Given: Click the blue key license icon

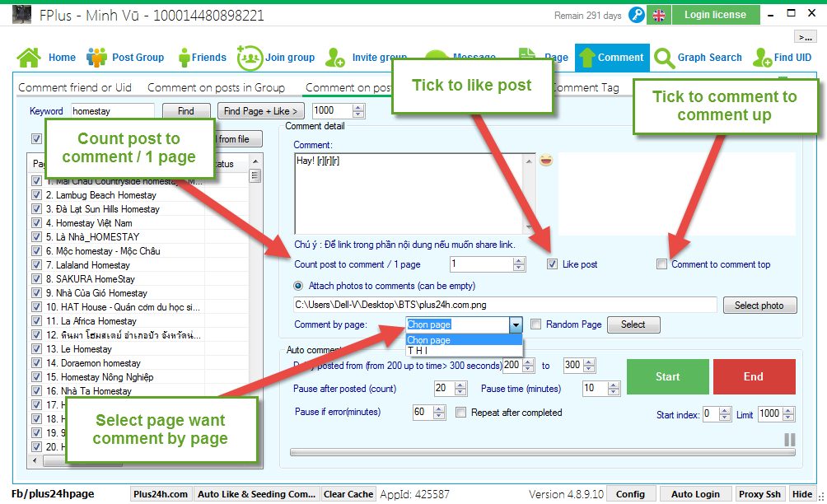Looking at the screenshot, I should point(637,15).
